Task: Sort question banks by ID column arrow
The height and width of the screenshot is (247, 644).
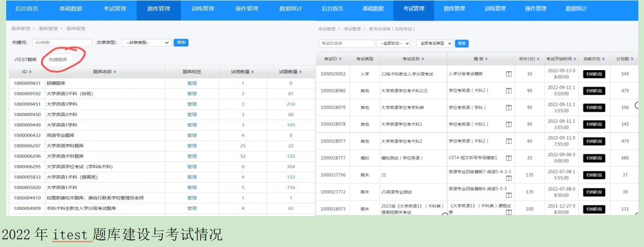Action: (30, 72)
